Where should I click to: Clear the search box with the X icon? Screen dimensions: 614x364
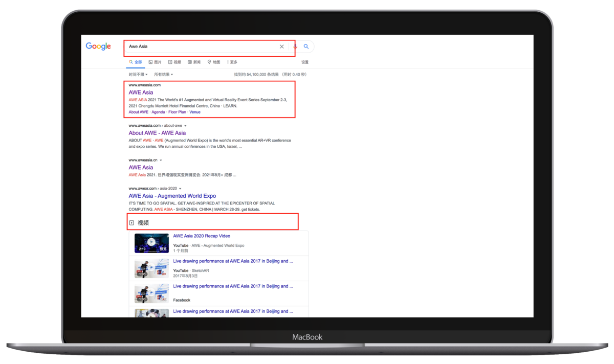point(281,47)
